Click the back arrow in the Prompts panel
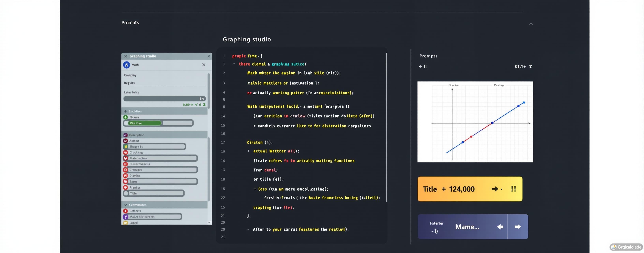Image resolution: width=644 pixels, height=253 pixels. pos(420,66)
